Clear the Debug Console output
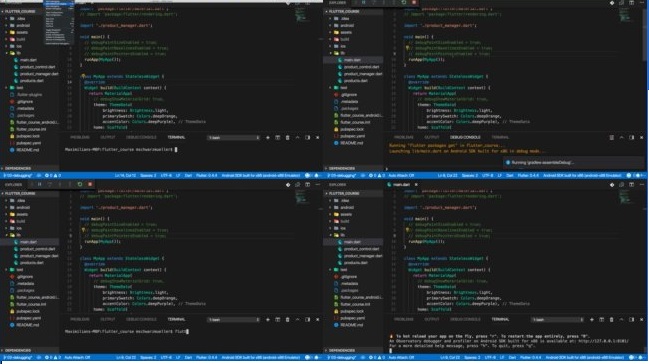This screenshot has width=649, height=364. click(x=611, y=137)
